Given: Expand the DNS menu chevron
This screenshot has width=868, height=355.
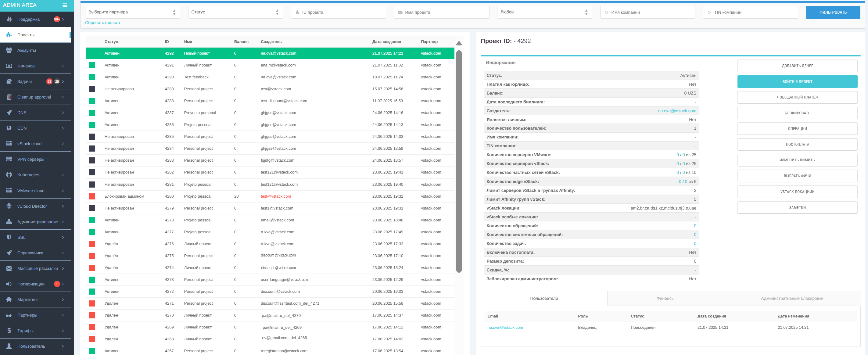Looking at the screenshot, I should click(x=63, y=113).
